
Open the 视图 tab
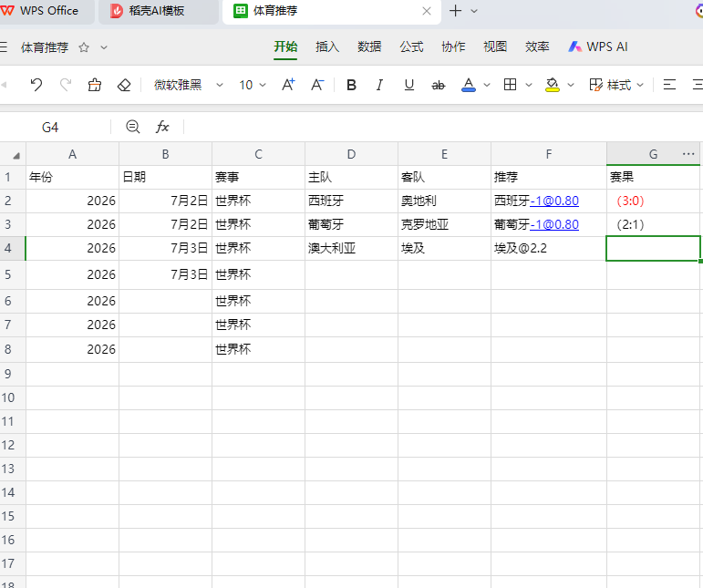pos(495,46)
